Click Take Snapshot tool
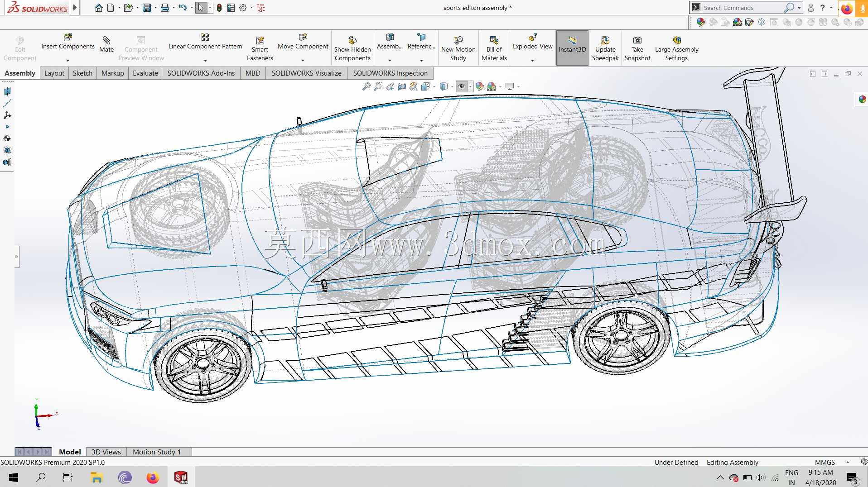The height and width of the screenshot is (487, 868). pos(637,48)
